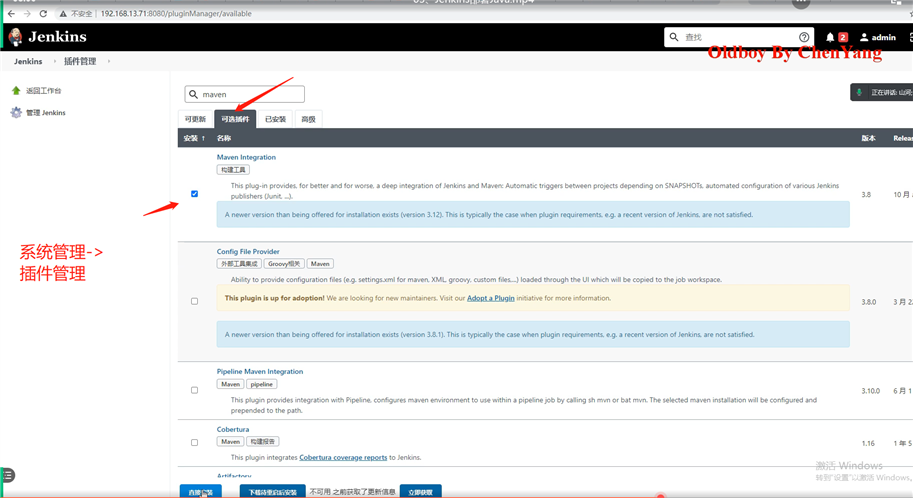
Task: Click the 管理 Jenkins sidebar link
Action: pyautogui.click(x=46, y=113)
